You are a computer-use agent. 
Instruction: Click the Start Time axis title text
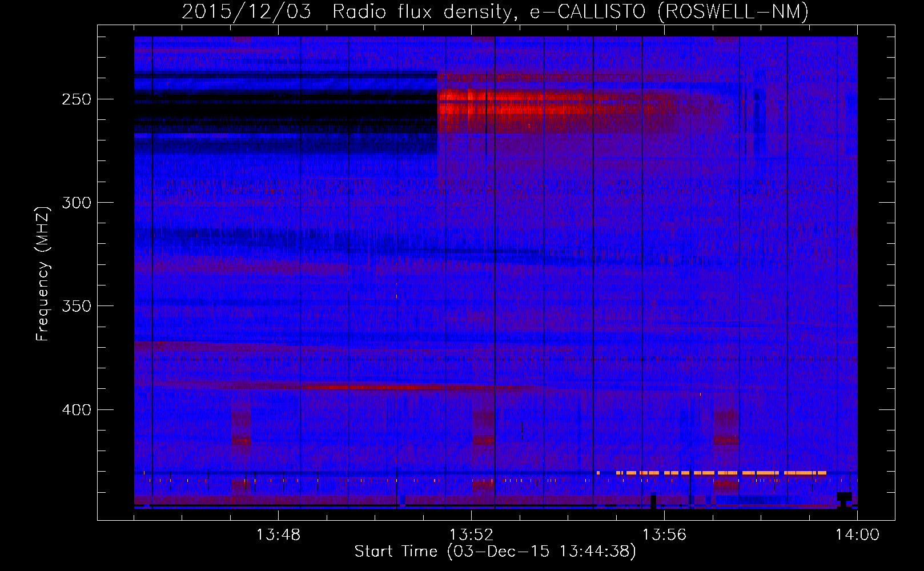coord(495,552)
